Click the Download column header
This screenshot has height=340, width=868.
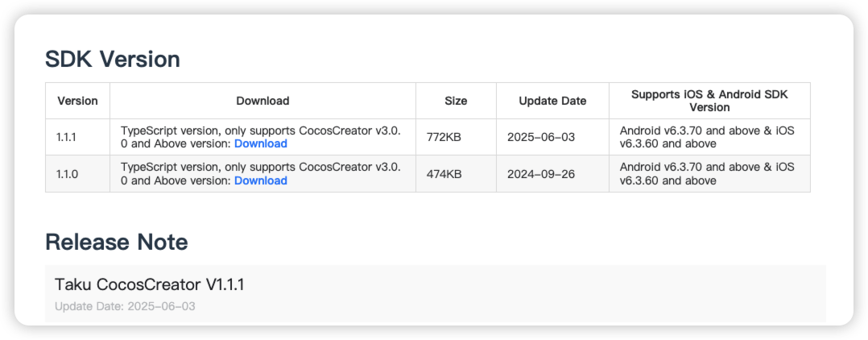263,101
